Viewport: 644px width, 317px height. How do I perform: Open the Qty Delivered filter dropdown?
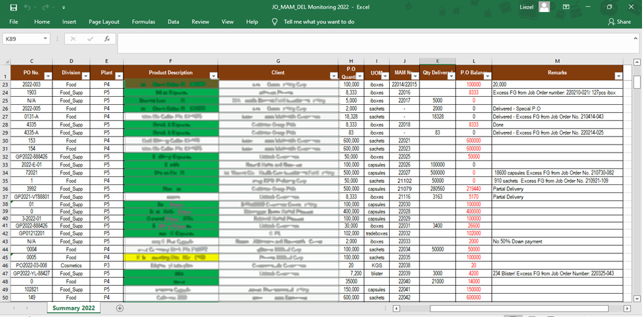click(451, 76)
